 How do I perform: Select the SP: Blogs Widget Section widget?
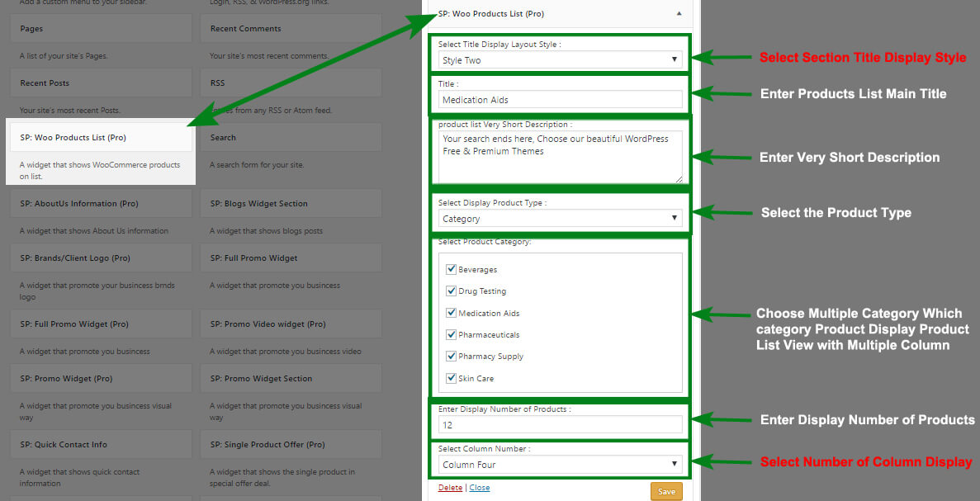click(x=291, y=204)
